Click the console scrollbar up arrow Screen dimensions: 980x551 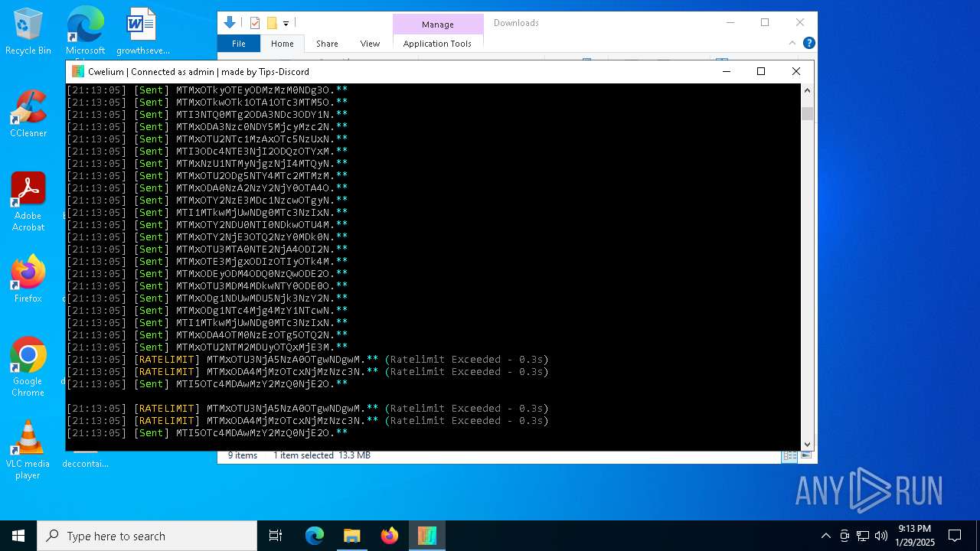807,90
